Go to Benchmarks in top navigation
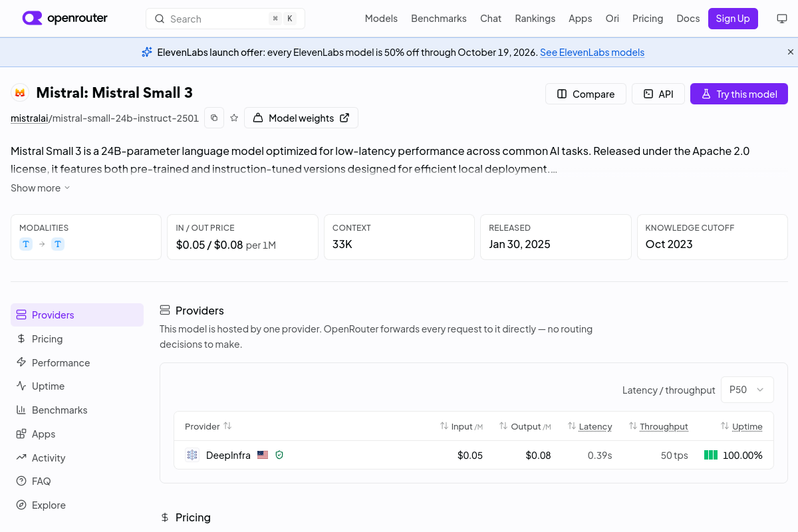Screen dimensions: 798x532 pyautogui.click(x=439, y=19)
